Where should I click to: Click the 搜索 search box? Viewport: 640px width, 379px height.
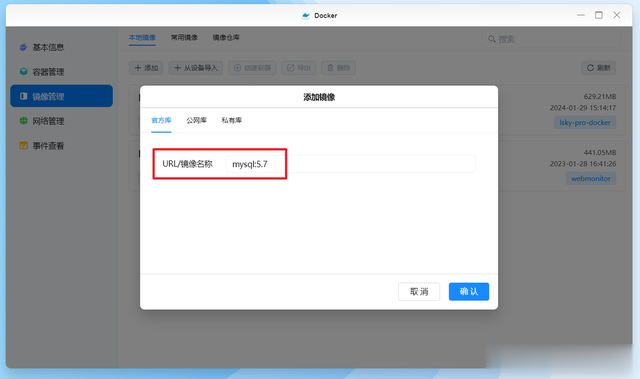tap(551, 39)
